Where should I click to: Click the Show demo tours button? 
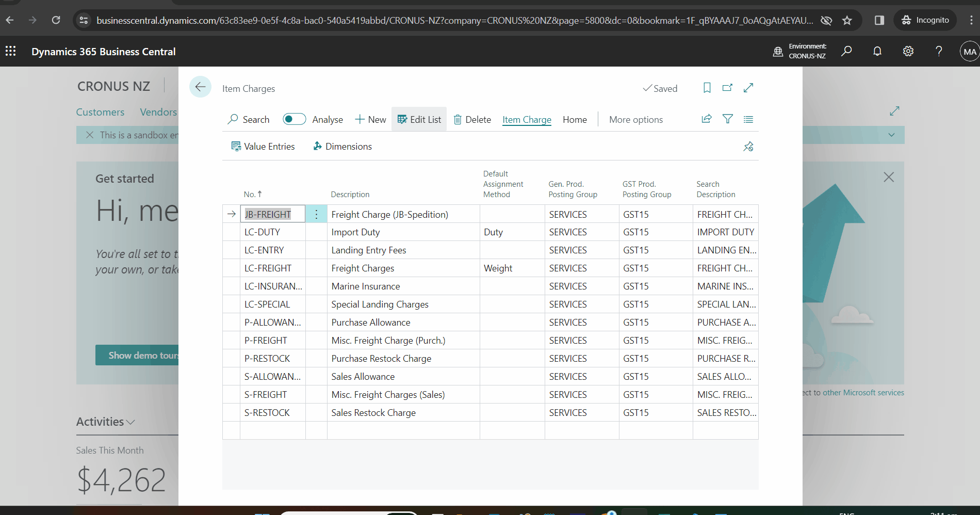coord(137,355)
